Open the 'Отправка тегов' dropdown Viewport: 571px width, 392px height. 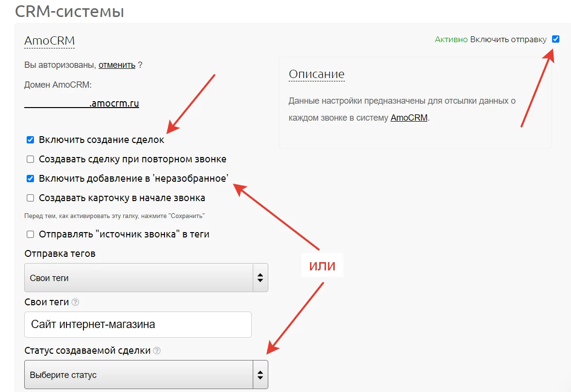(x=146, y=278)
